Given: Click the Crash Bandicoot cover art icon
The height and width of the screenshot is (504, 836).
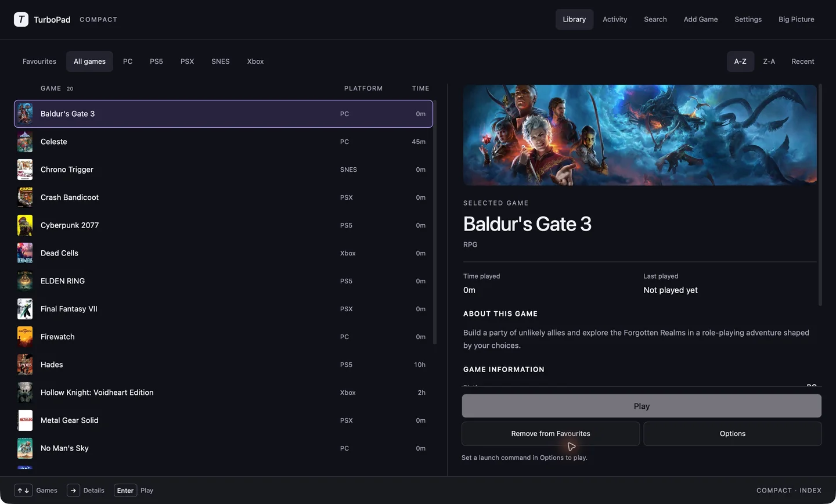Looking at the screenshot, I should point(25,197).
